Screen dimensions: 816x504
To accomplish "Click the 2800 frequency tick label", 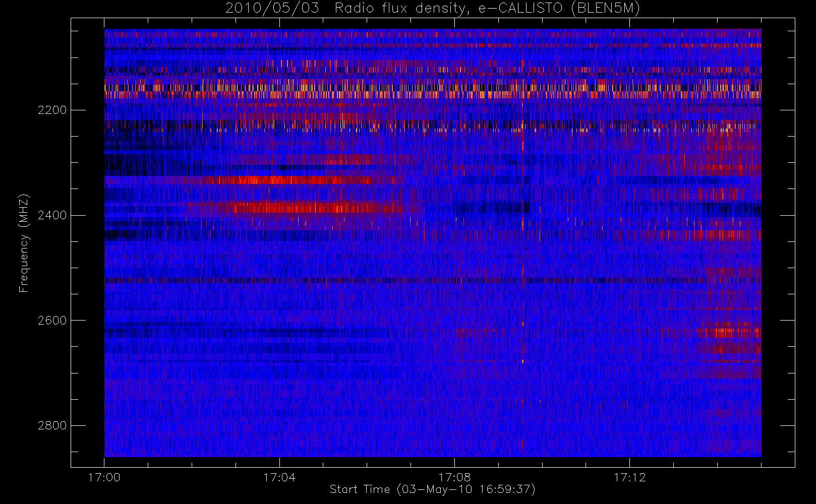I will 52,426.
